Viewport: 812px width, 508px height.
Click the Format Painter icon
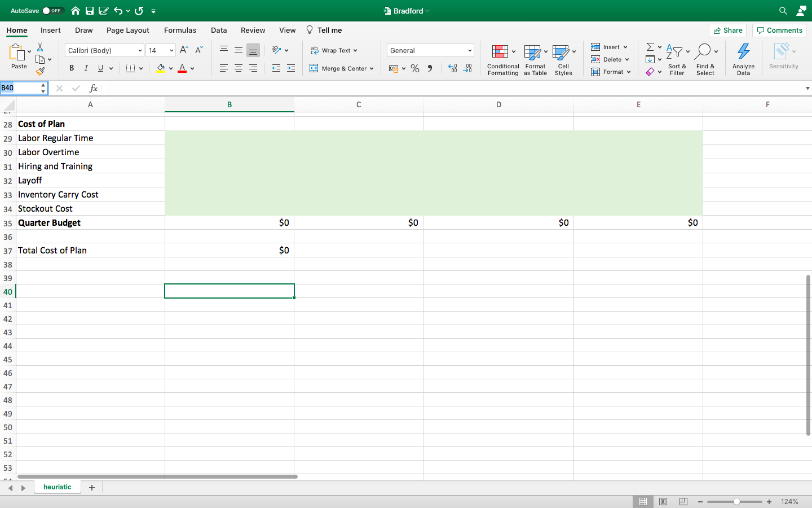[40, 71]
